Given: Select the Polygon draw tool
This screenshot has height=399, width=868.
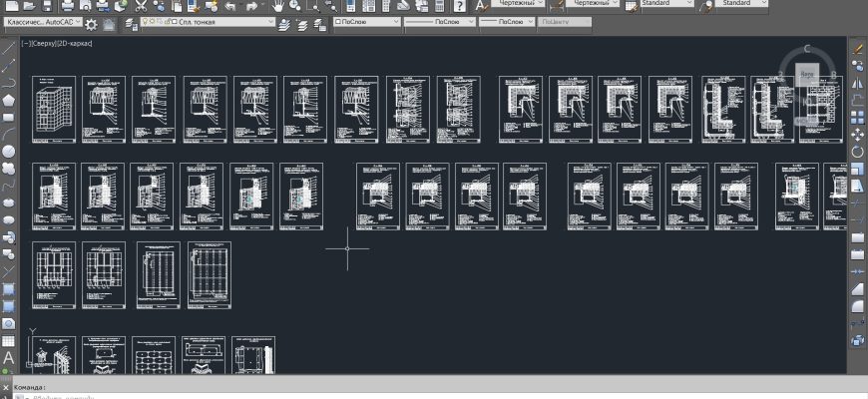Looking at the screenshot, I should coord(8,100).
